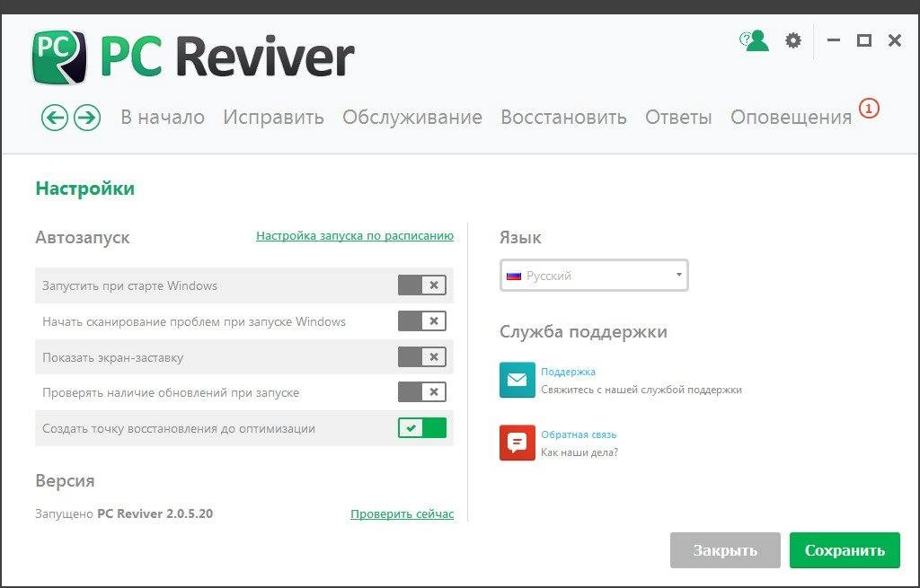Click the Russian flag in language box
920x588 pixels.
click(x=514, y=276)
